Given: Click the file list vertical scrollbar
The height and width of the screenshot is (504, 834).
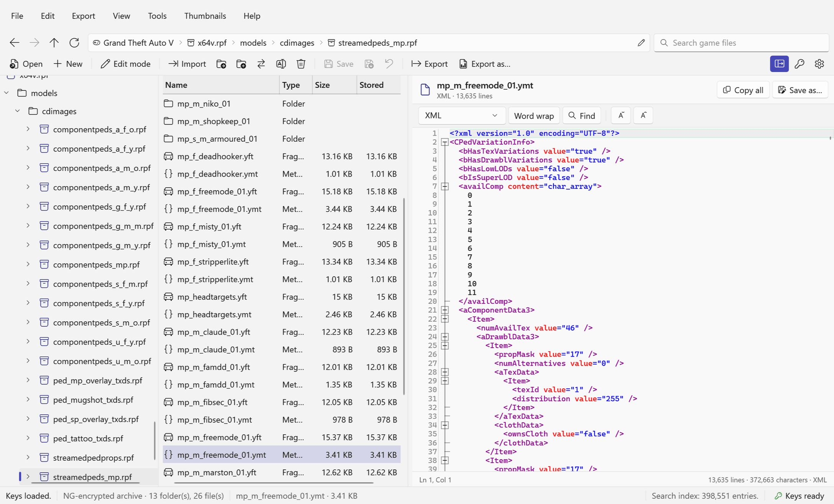Looking at the screenshot, I should coord(404,296).
